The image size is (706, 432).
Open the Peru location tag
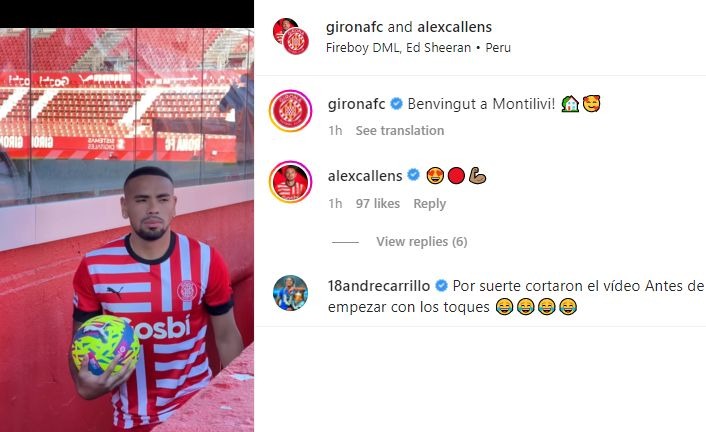[498, 48]
